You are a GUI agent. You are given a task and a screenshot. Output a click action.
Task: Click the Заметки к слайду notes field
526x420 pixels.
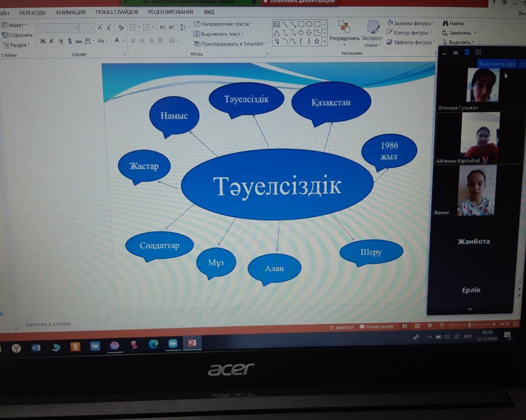tap(48, 324)
